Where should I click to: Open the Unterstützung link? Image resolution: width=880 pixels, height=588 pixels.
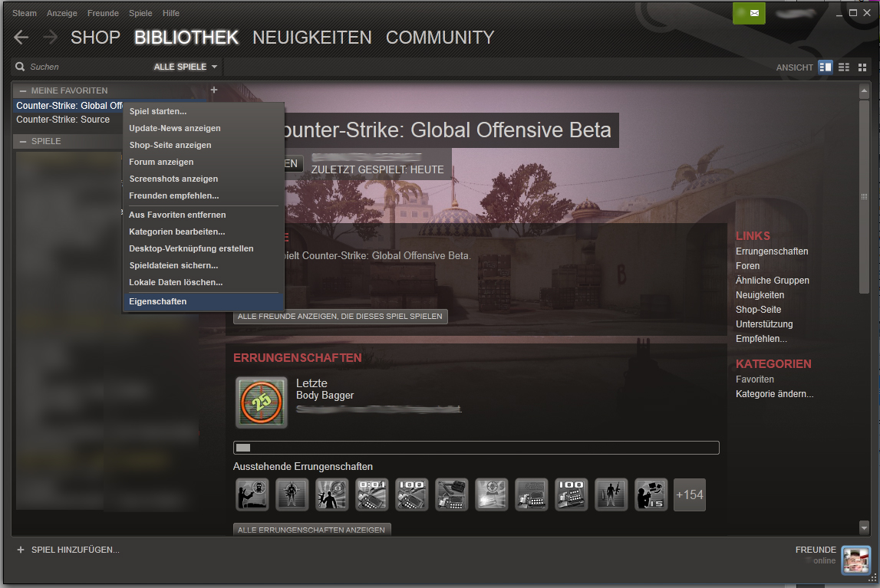[x=764, y=324]
